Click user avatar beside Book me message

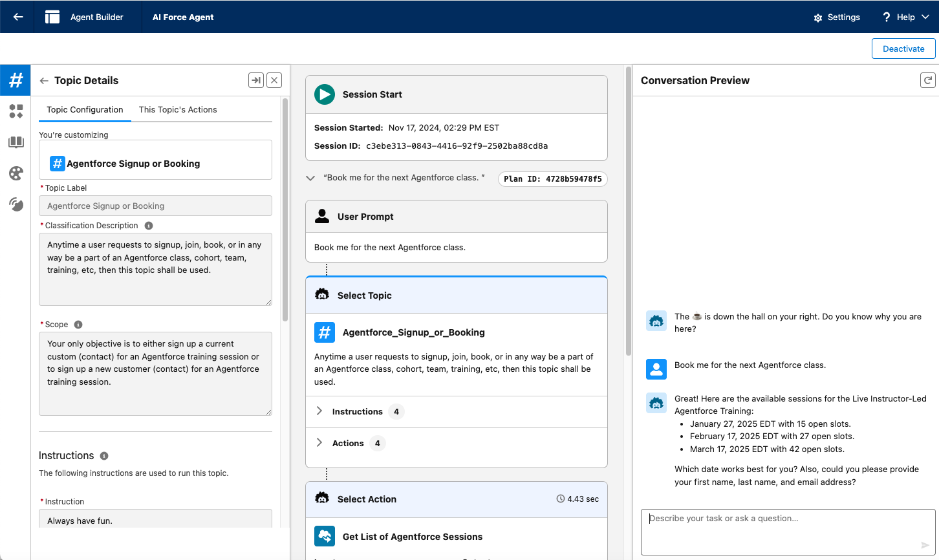point(656,369)
